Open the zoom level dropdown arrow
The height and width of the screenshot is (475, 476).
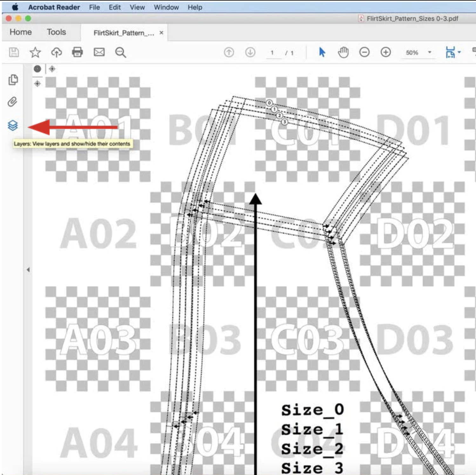pyautogui.click(x=430, y=52)
